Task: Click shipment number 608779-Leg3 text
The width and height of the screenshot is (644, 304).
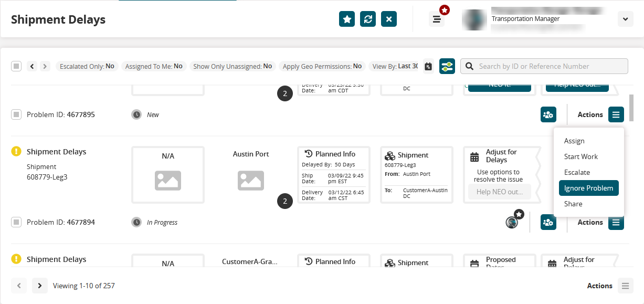Action: (x=47, y=177)
